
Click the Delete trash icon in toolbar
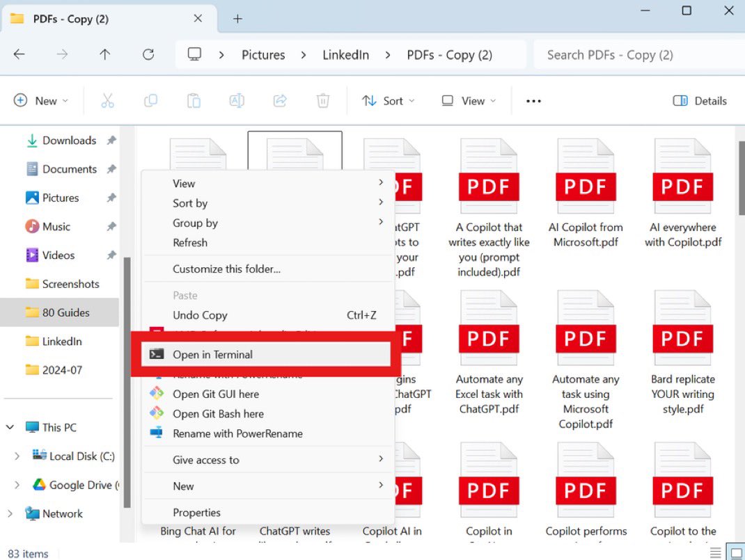click(322, 101)
